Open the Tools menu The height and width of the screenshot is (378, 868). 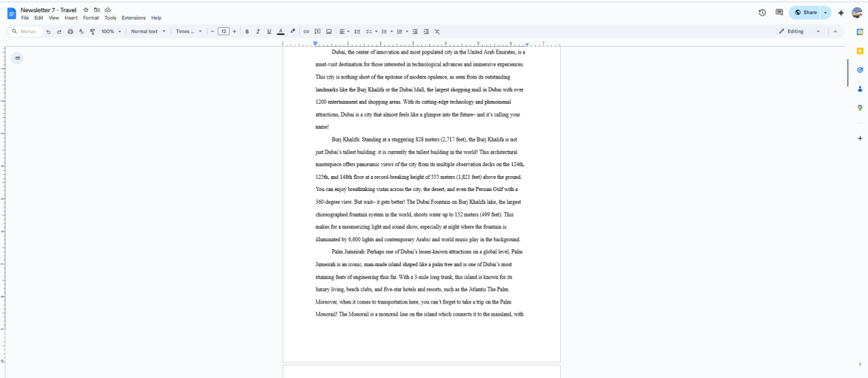111,18
